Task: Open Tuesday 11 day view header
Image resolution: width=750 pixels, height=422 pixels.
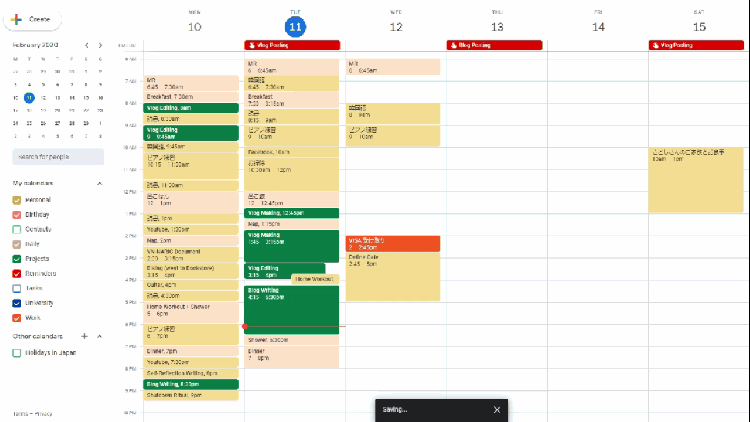Action: point(296,27)
